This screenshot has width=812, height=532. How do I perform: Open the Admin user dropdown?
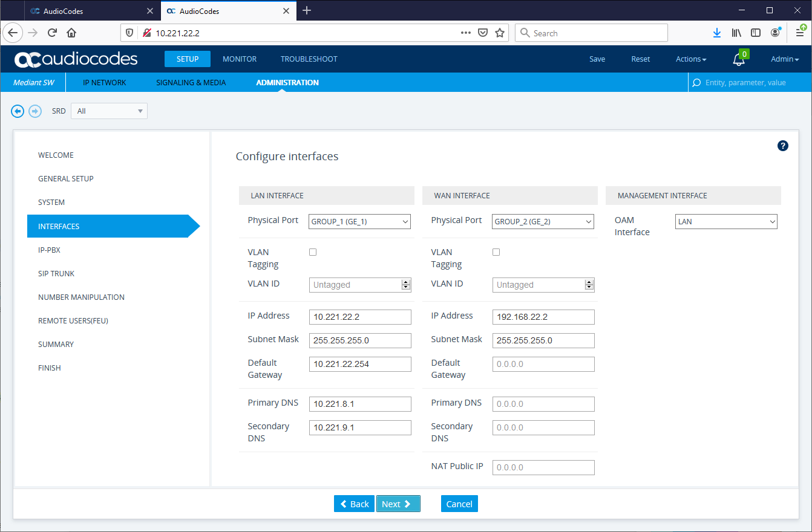(x=785, y=59)
